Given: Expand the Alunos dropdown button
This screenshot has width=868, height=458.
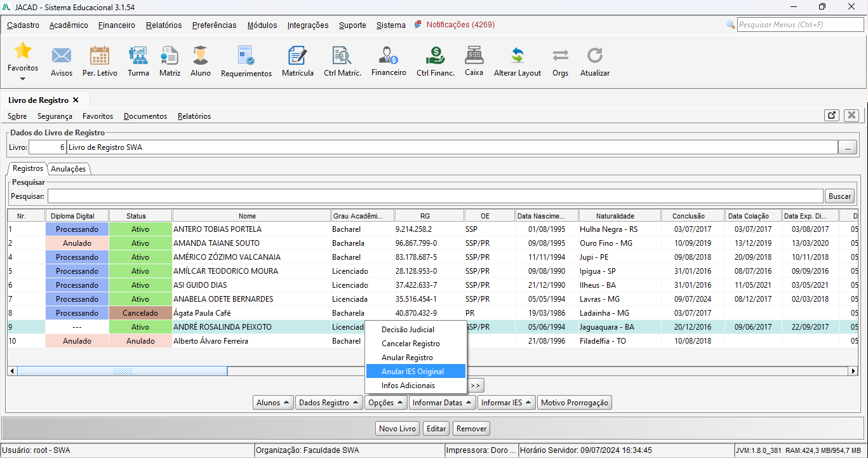Looking at the screenshot, I should point(273,403).
